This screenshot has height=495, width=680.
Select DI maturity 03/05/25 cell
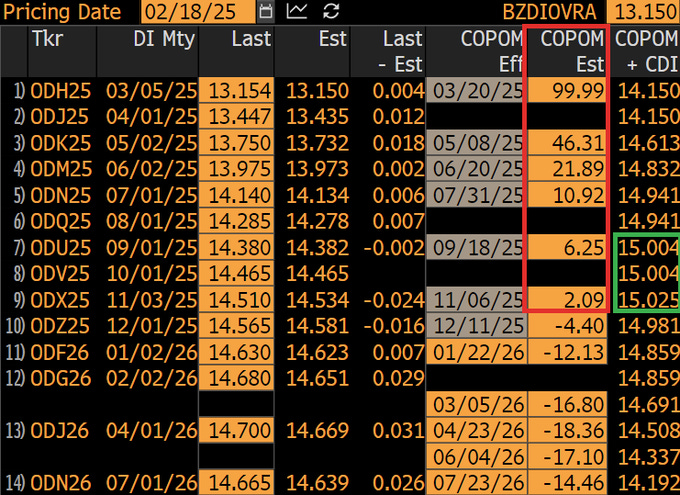click(151, 91)
